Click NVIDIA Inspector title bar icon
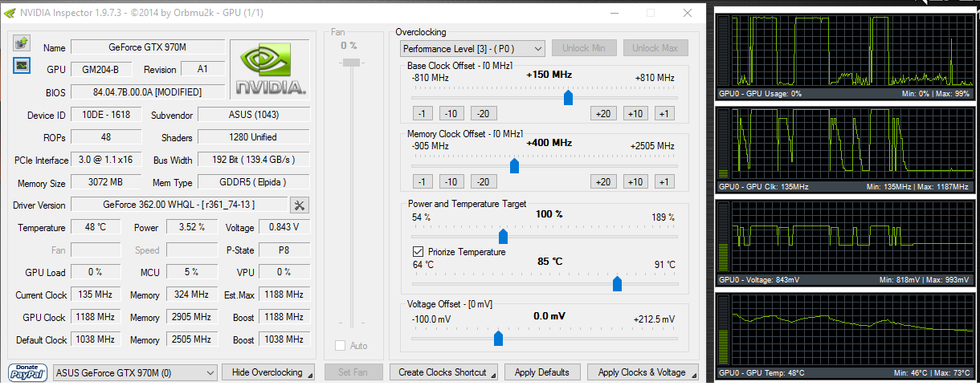Image resolution: width=980 pixels, height=386 pixels. coord(10,12)
